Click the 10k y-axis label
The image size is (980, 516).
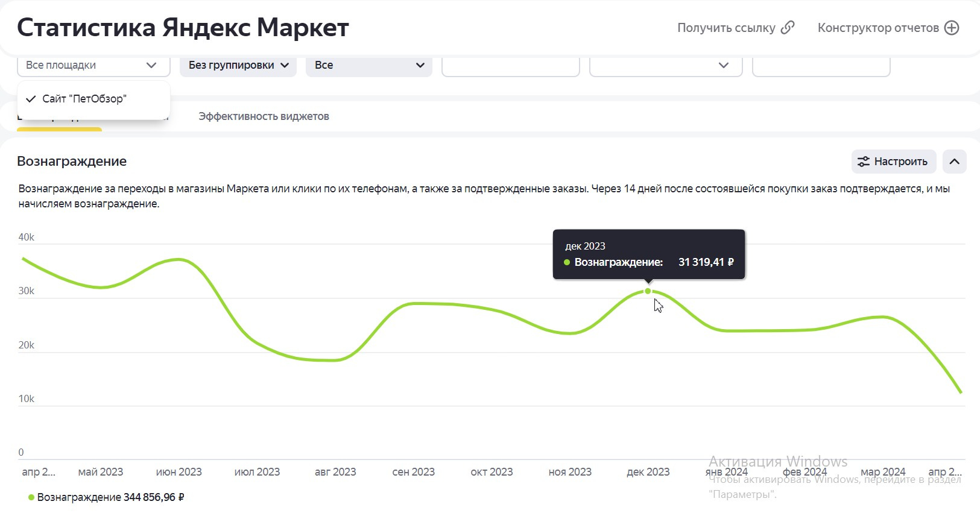pyautogui.click(x=27, y=399)
